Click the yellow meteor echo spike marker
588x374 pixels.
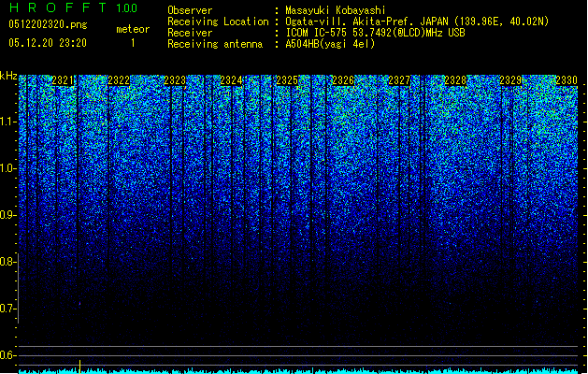point(79,367)
